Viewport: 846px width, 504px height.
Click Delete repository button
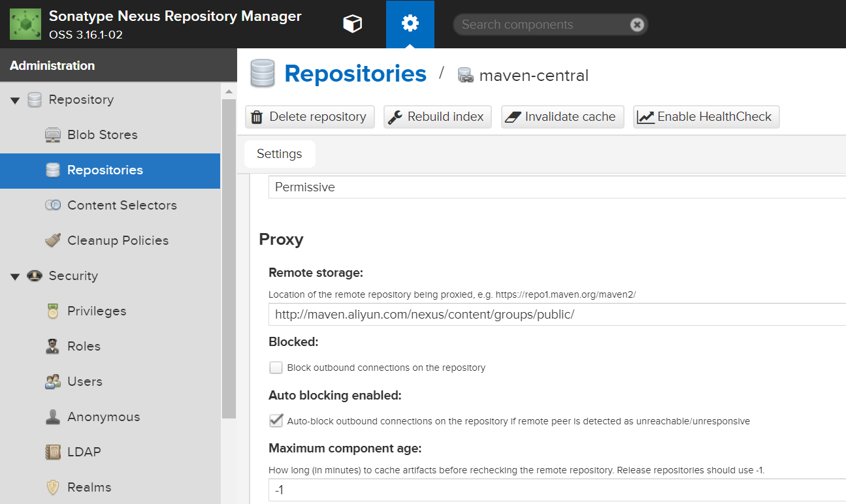(310, 117)
